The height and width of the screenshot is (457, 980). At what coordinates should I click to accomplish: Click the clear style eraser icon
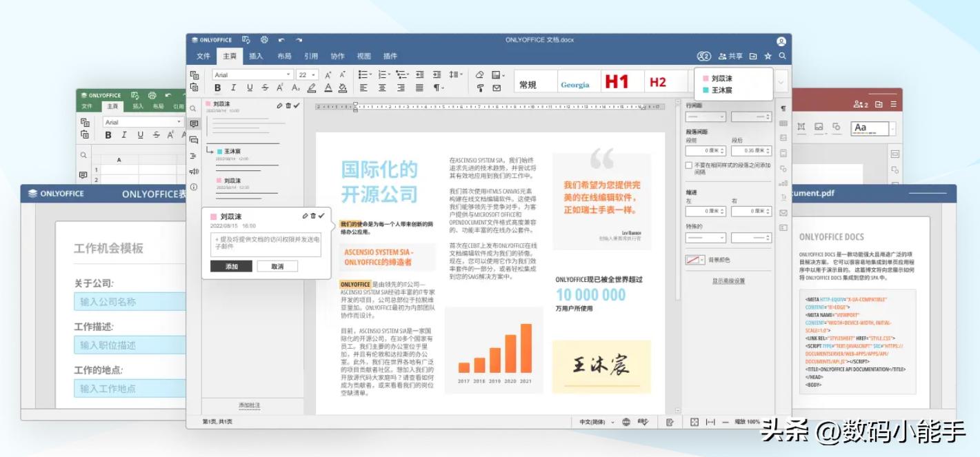point(480,74)
